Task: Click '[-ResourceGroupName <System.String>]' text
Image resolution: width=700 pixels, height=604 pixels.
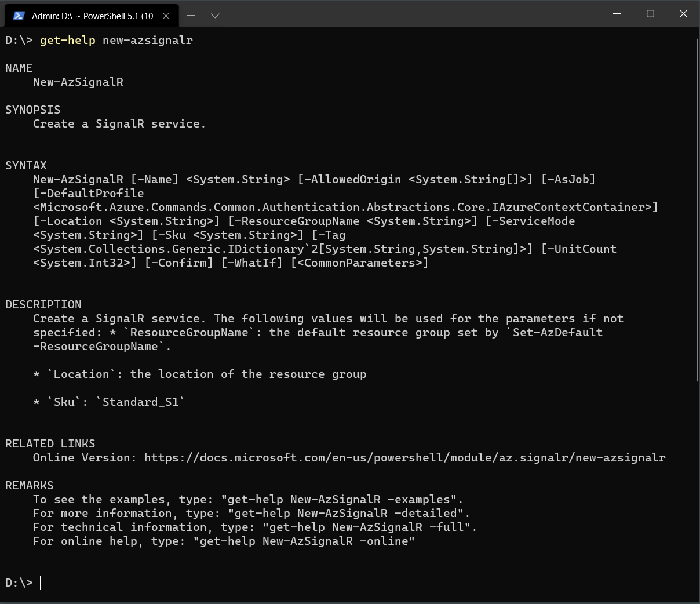Action: coord(353,221)
